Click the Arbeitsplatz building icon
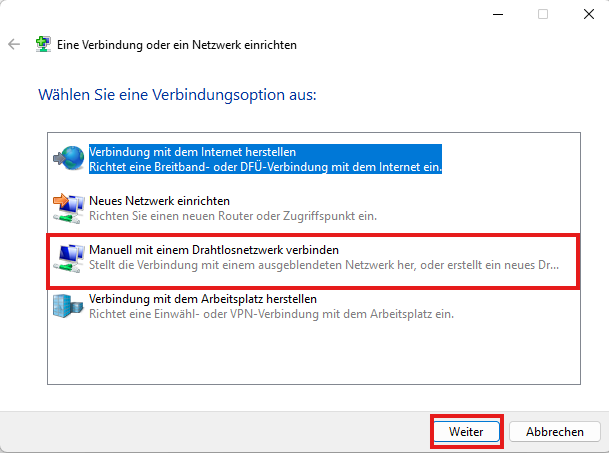Image resolution: width=609 pixels, height=453 pixels. pos(68,306)
